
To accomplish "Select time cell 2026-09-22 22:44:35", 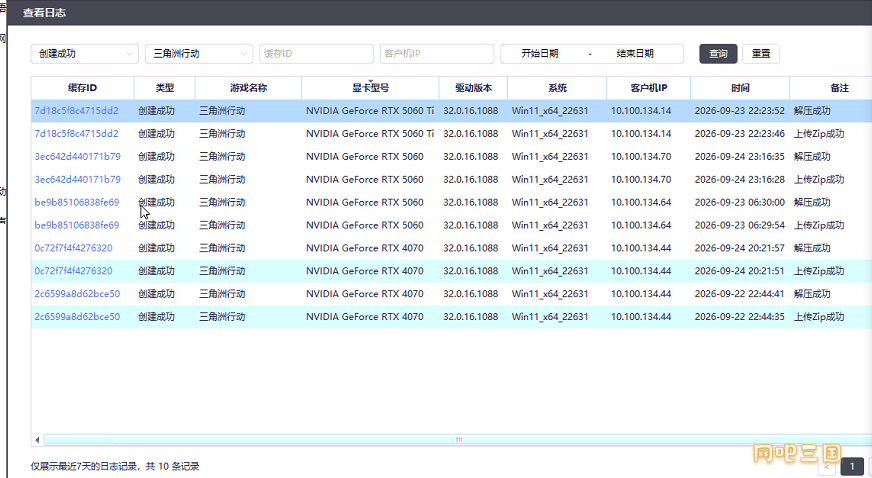I will pyautogui.click(x=740, y=316).
